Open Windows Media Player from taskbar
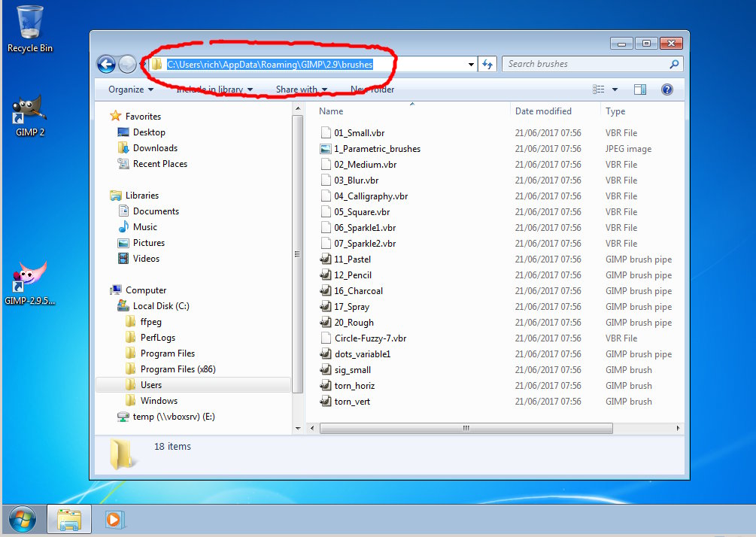Viewport: 756px width, 537px height. tap(115, 520)
